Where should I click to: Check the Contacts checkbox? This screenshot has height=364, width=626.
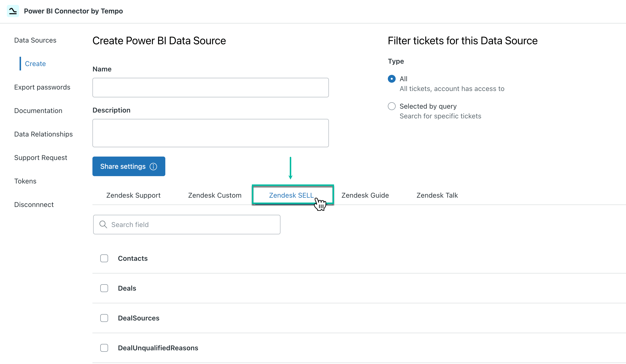[x=104, y=258]
